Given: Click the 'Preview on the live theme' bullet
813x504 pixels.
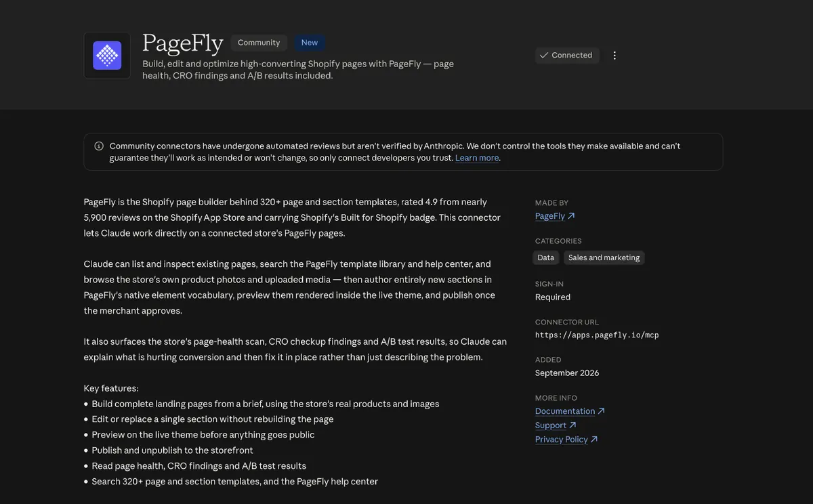Looking at the screenshot, I should 203,435.
